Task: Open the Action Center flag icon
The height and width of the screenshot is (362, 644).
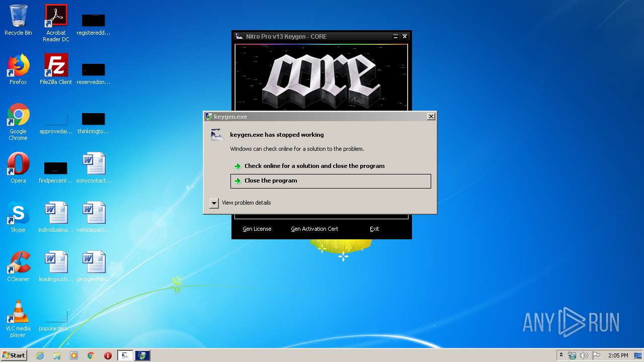Action: coord(596,355)
